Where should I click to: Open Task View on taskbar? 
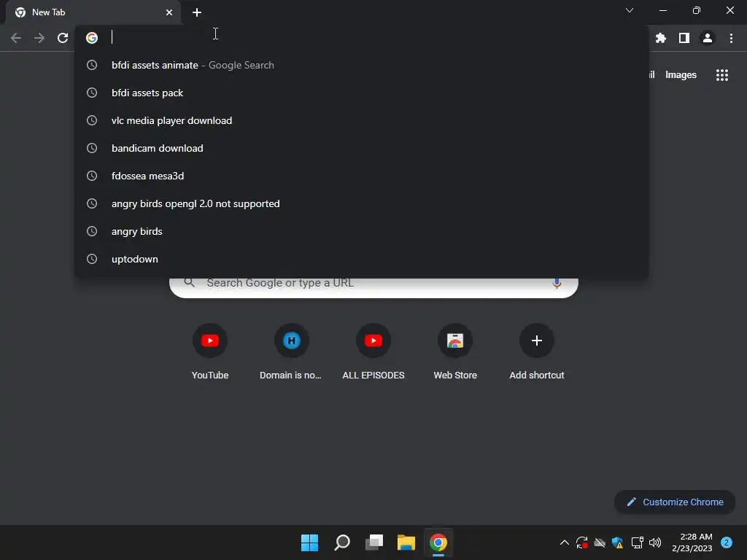[374, 542]
